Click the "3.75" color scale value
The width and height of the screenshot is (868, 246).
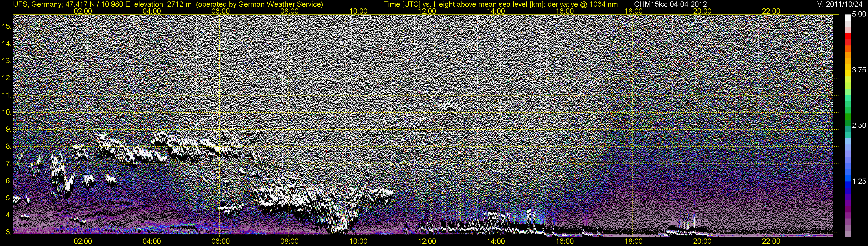[859, 70]
